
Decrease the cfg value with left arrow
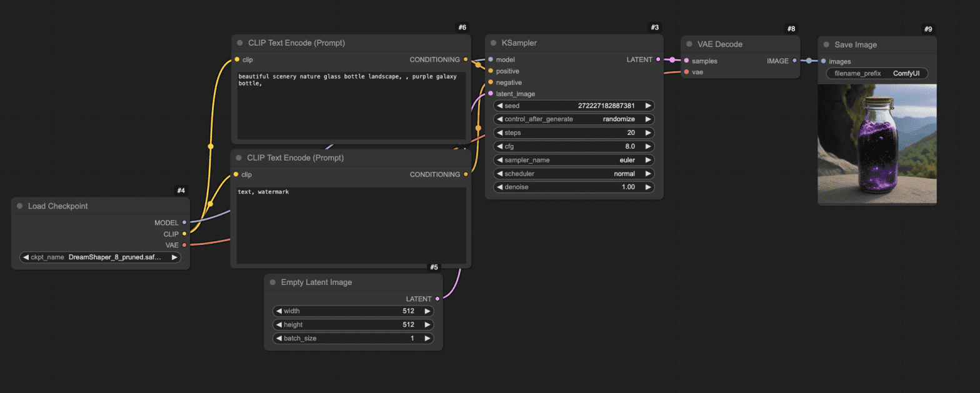pyautogui.click(x=499, y=146)
